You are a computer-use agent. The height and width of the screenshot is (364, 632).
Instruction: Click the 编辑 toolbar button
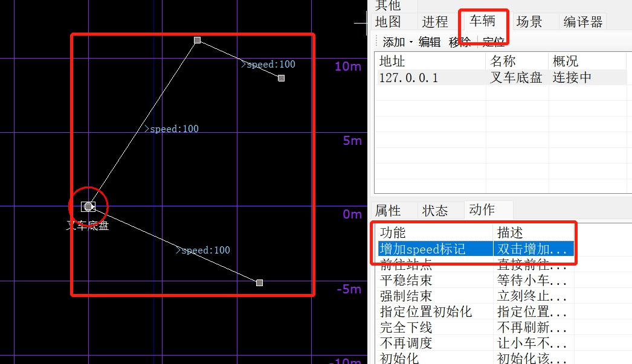430,42
